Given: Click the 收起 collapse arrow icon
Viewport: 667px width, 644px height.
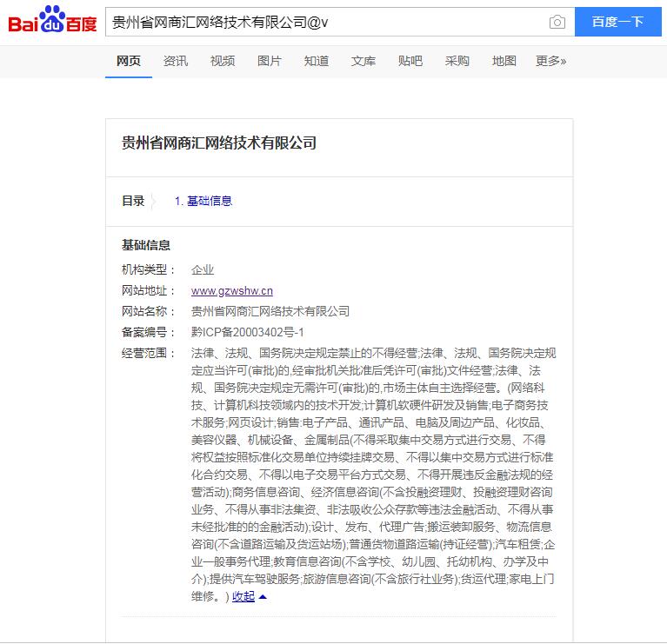Looking at the screenshot, I should pos(263,597).
